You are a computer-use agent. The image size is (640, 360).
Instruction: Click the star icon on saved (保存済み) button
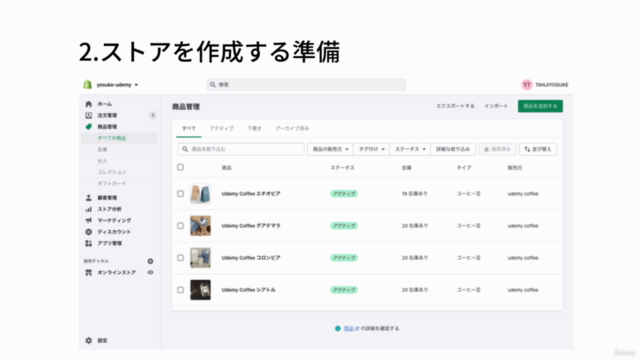point(487,149)
